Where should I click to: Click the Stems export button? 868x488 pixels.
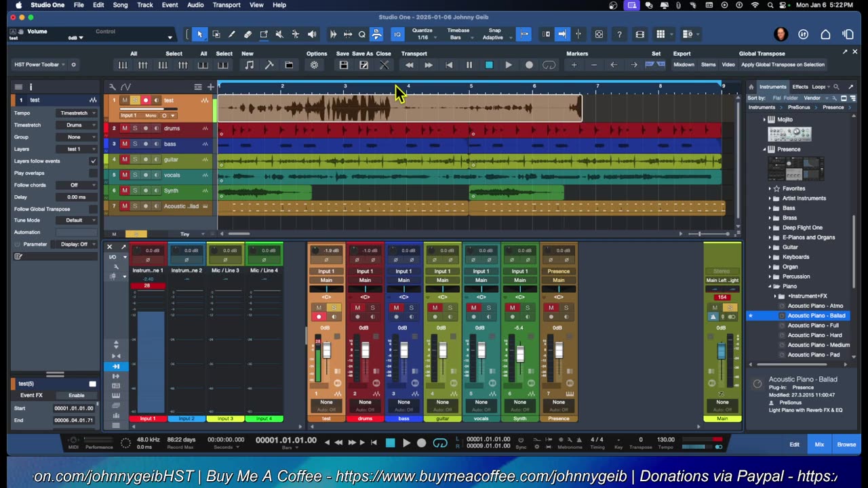coord(709,65)
